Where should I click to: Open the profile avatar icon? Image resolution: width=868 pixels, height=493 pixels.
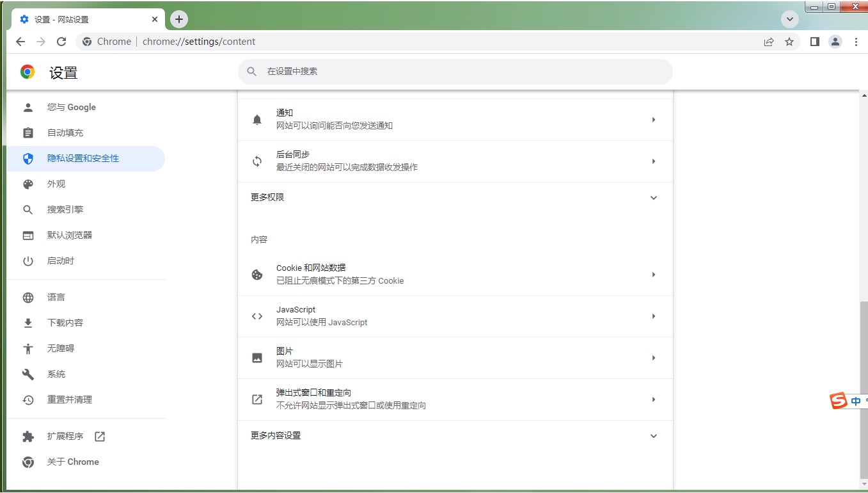tap(835, 42)
